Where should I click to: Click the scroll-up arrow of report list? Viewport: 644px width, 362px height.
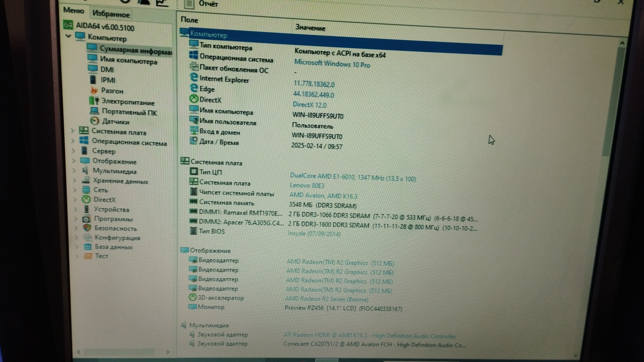point(622,43)
